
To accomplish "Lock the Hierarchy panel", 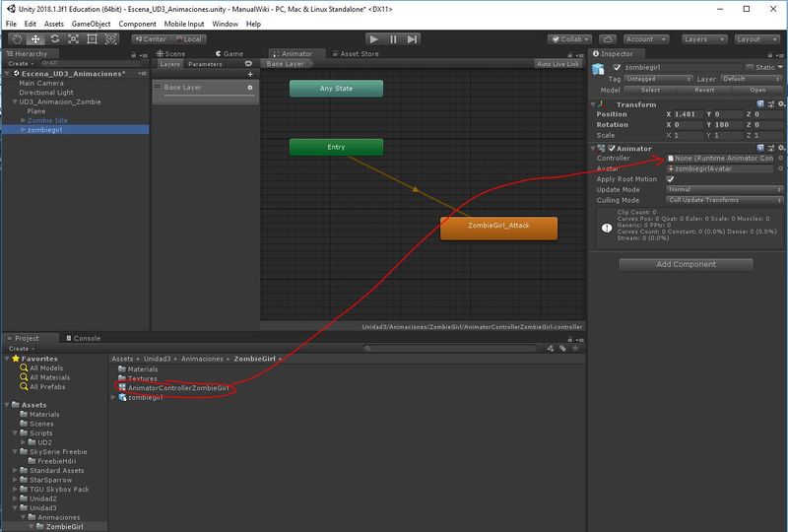I will click(x=134, y=54).
